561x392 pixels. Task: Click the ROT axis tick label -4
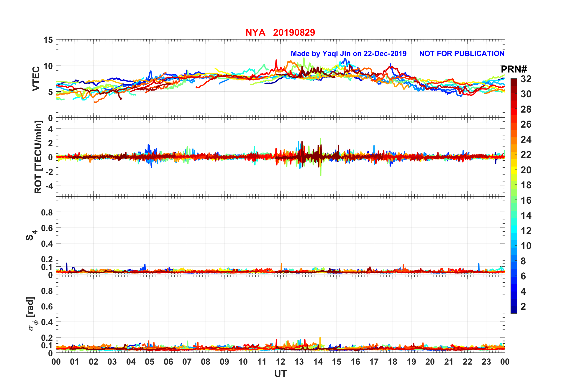pos(49,186)
